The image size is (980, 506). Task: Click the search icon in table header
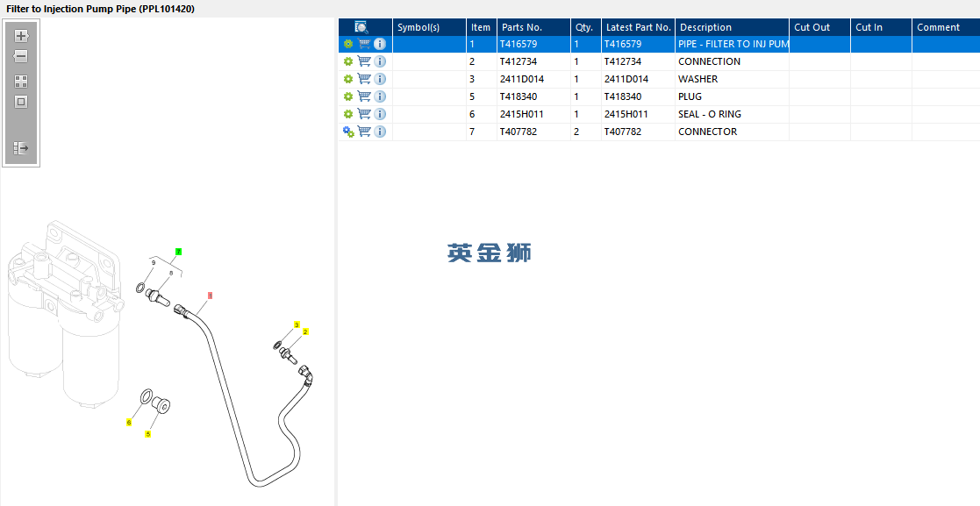coord(361,27)
